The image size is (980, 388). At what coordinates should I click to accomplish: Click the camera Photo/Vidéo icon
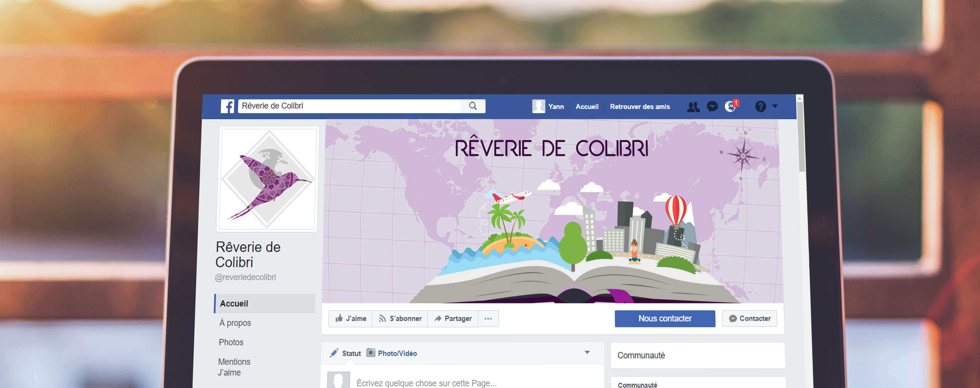371,353
